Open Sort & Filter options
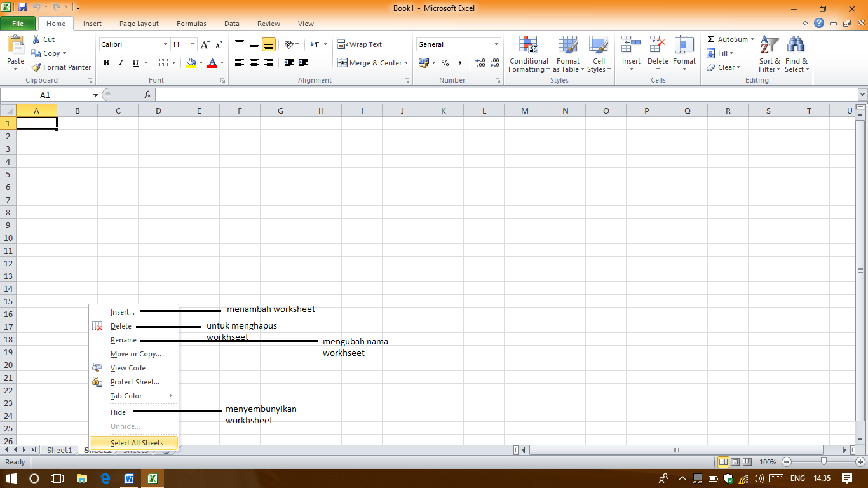Image resolution: width=868 pixels, height=488 pixels. point(769,54)
